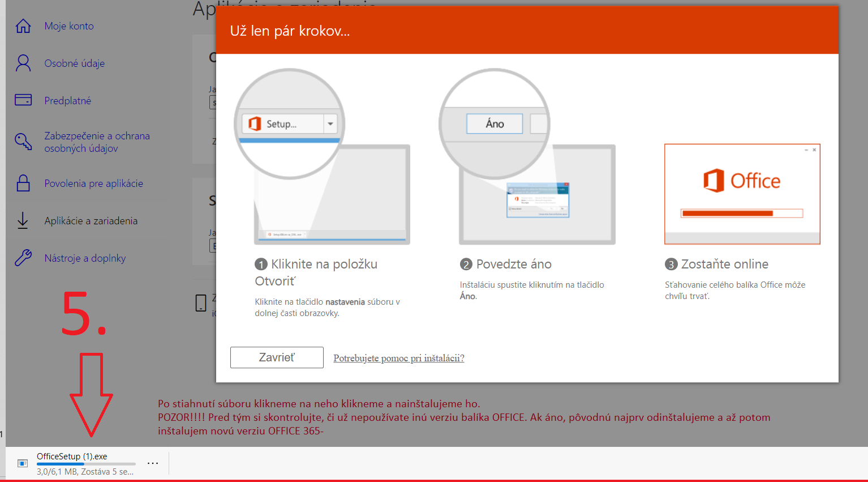Open the Potrebujete pomoc pri inštalácii? link
The image size is (868, 482).
point(399,358)
